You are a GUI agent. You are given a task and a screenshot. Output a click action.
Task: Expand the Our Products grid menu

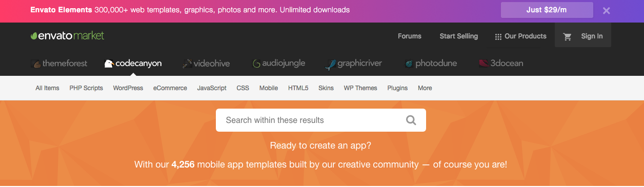[520, 36]
